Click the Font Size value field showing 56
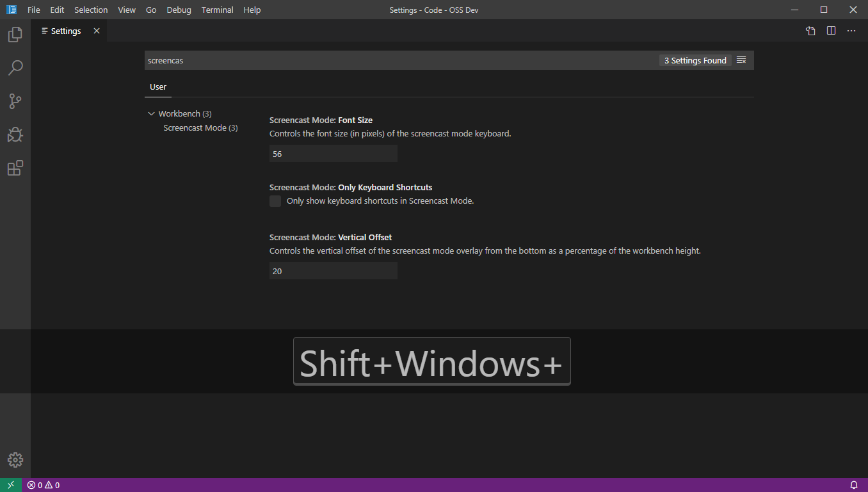This screenshot has height=492, width=868. [x=334, y=154]
